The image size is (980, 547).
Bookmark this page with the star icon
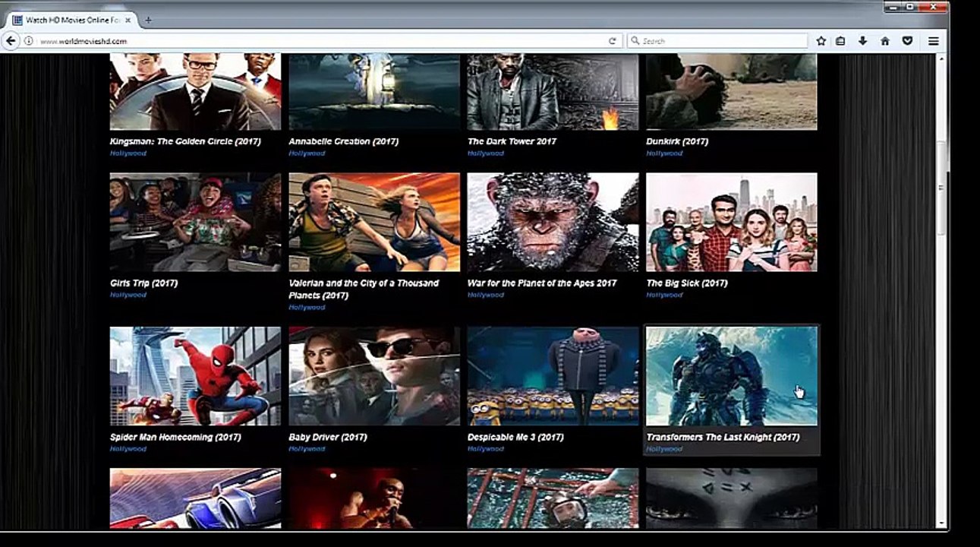pos(821,41)
